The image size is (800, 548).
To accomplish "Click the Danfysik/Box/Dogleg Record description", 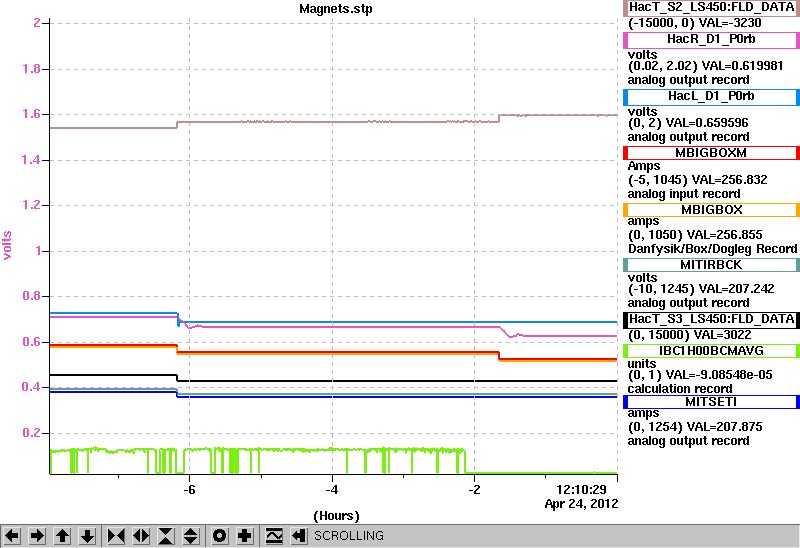I will 713,249.
